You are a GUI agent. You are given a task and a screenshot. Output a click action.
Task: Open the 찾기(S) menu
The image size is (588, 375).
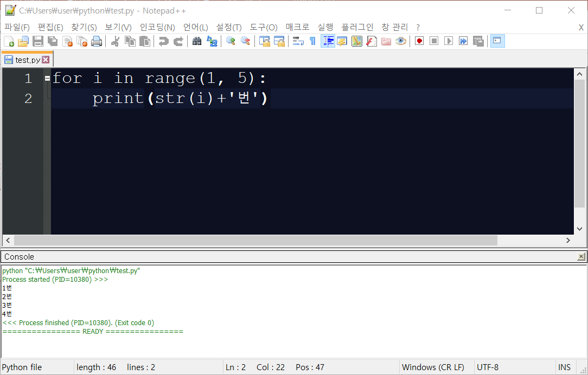pos(84,27)
